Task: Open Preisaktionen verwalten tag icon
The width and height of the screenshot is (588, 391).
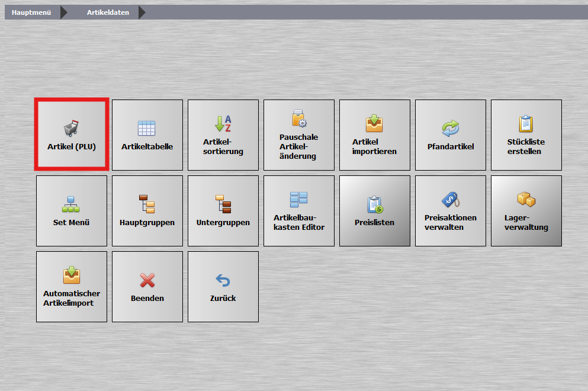Action: click(450, 211)
